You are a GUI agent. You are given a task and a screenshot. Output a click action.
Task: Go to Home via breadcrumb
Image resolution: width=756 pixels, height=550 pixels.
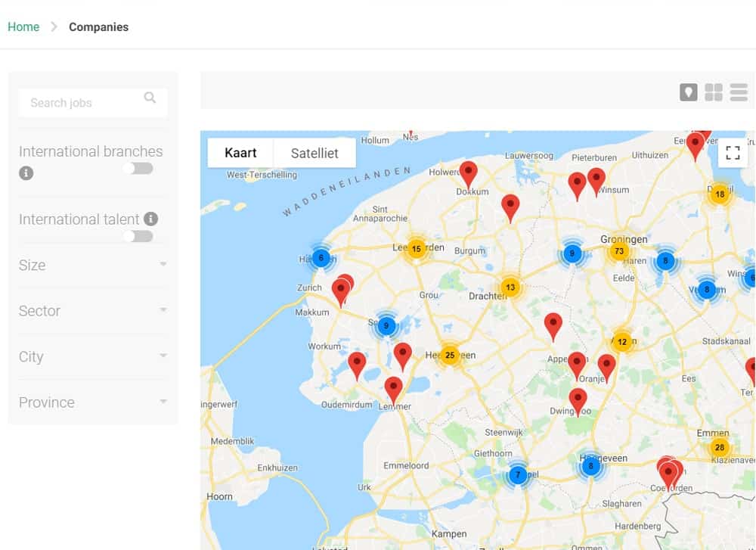(23, 27)
